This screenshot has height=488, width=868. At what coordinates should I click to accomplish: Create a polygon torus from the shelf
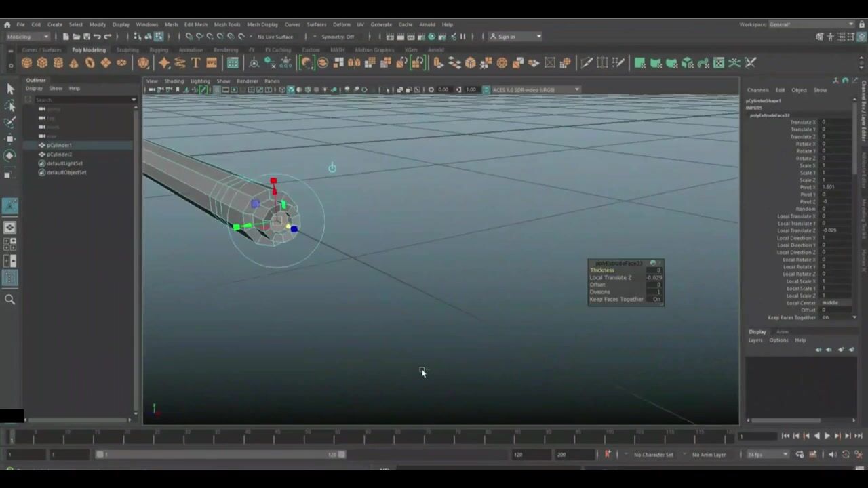(x=90, y=63)
